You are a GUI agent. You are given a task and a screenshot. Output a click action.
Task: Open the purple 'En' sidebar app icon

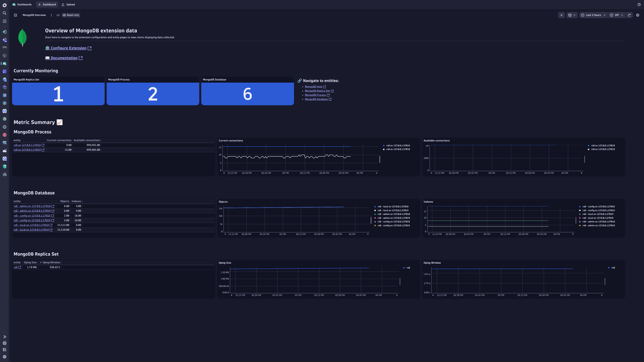5,71
